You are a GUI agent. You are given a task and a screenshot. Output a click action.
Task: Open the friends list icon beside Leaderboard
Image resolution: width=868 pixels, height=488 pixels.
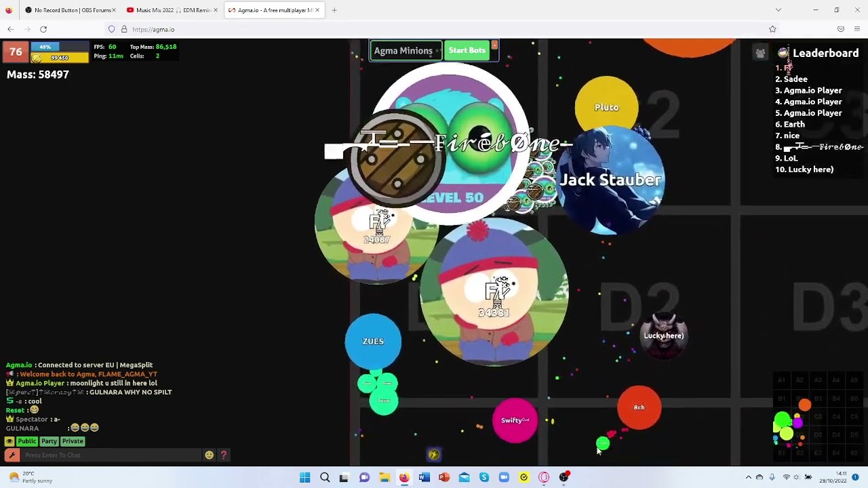pyautogui.click(x=760, y=53)
